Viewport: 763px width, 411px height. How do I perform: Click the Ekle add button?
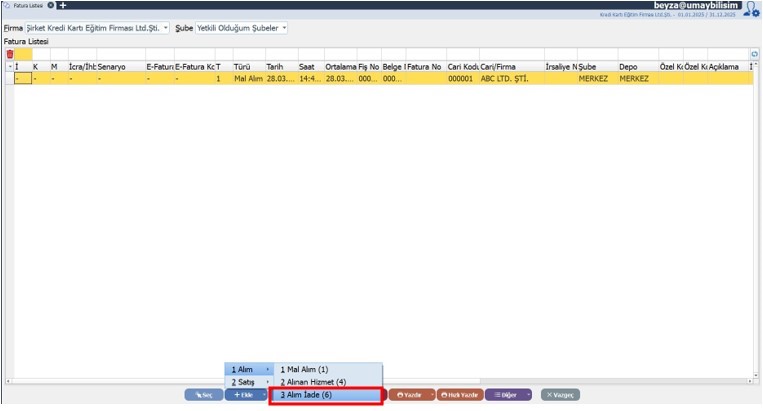[244, 395]
